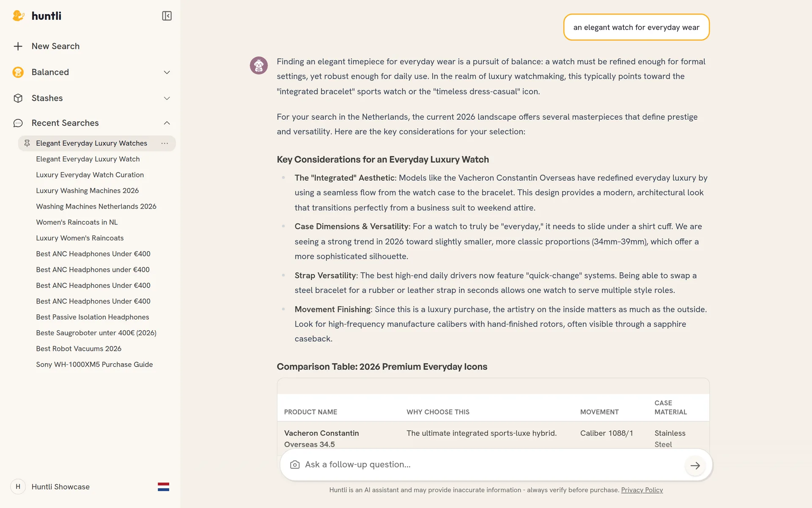812x508 pixels.
Task: Click the 'Case Dimensions & Versatility' bullet label
Action: point(352,226)
